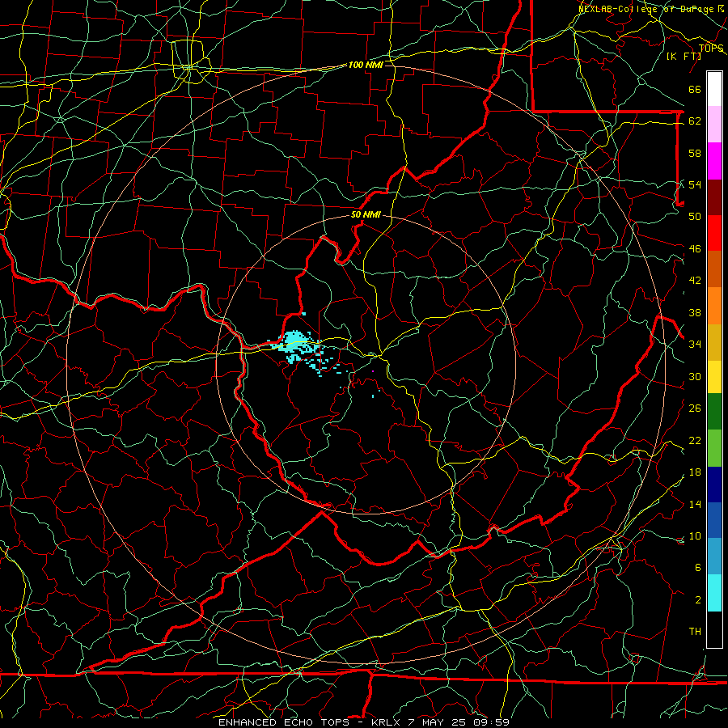
Task: Click the white 66 kft color swatch
Action: click(x=714, y=89)
